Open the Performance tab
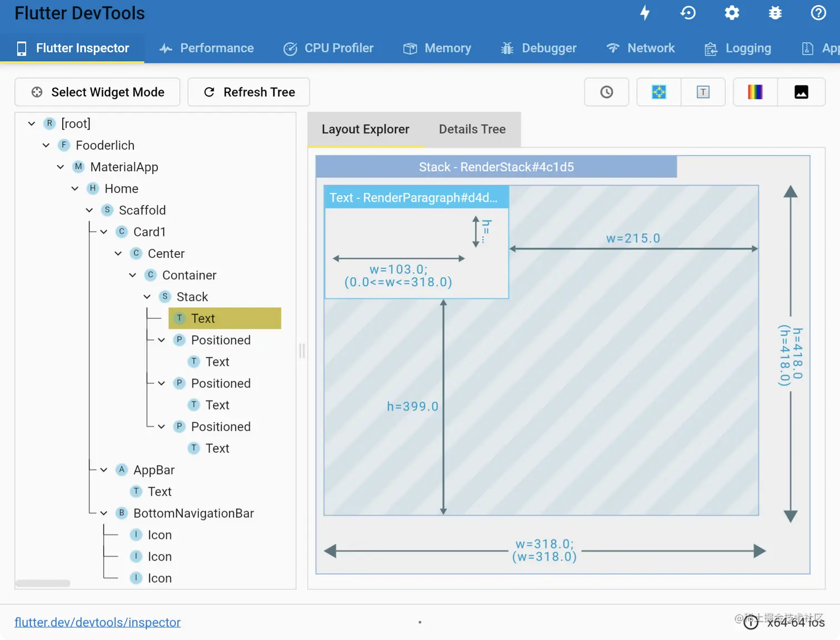Screen dimensions: 840x640 [206, 48]
